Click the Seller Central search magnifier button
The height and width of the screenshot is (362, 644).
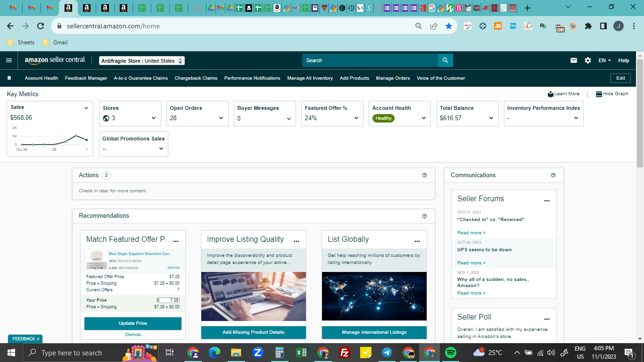click(446, 60)
